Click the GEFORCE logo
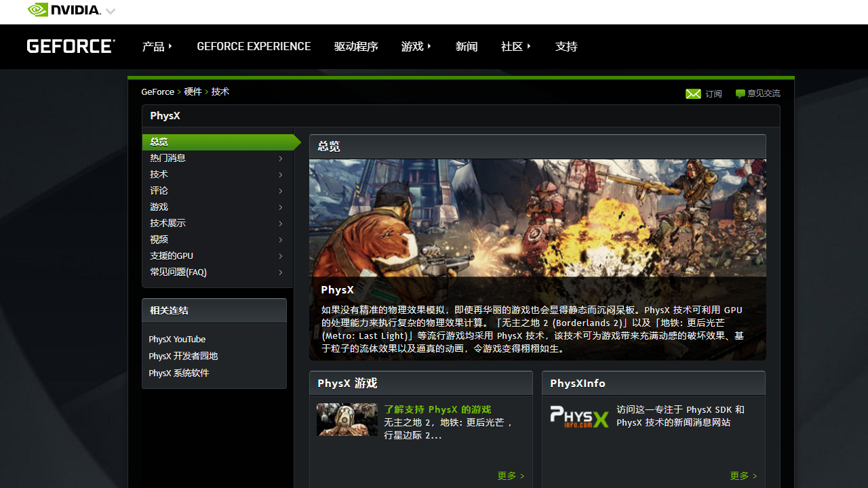Viewport: 868px width, 488px height. (x=70, y=45)
